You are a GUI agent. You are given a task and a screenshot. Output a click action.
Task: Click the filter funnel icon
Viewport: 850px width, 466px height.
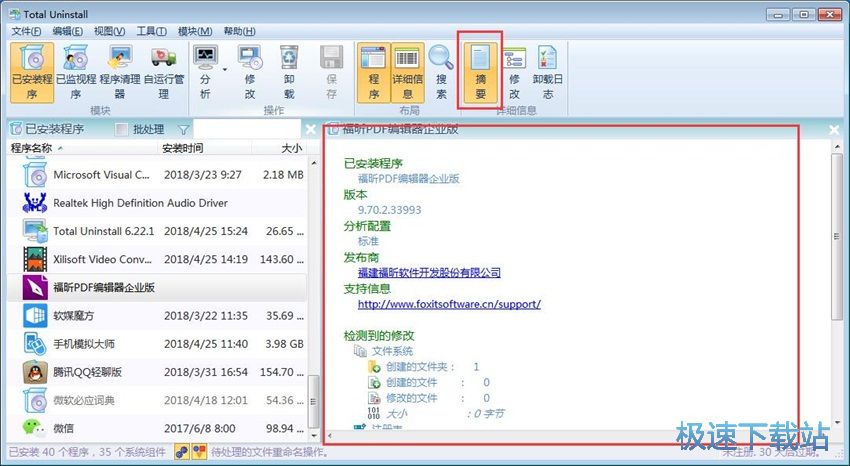pos(184,130)
